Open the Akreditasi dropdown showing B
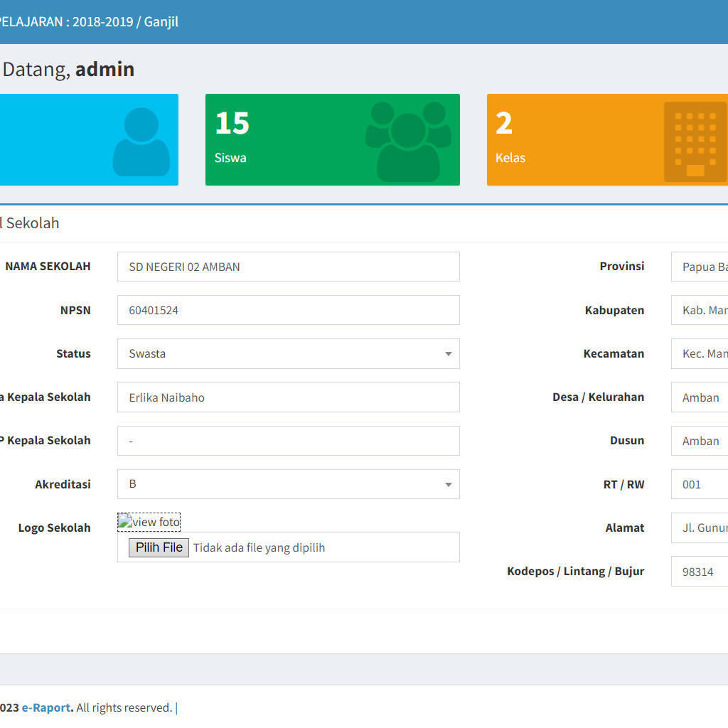The width and height of the screenshot is (728, 728). [289, 484]
